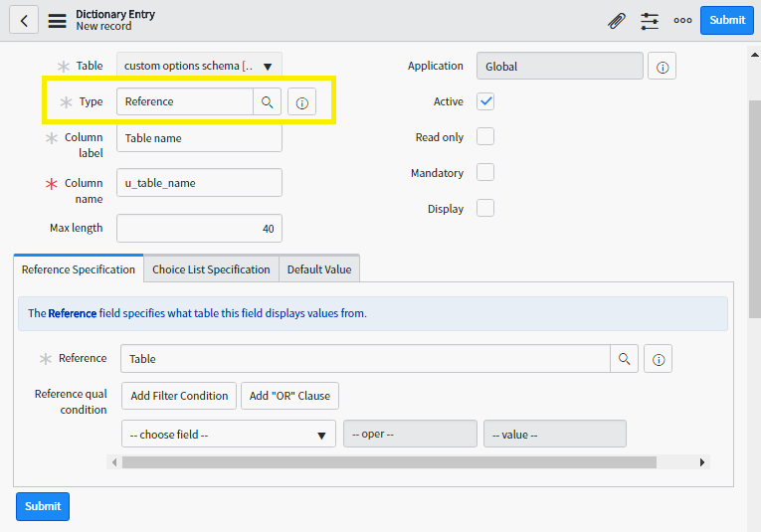The height and width of the screenshot is (532, 761).
Task: Click the Reference field info icon
Action: tap(659, 359)
